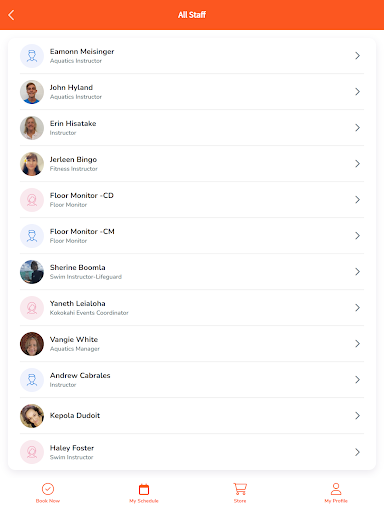Screen dimensions: 384x512
Task: Expand John Hyland's row chevron
Action: click(x=357, y=92)
